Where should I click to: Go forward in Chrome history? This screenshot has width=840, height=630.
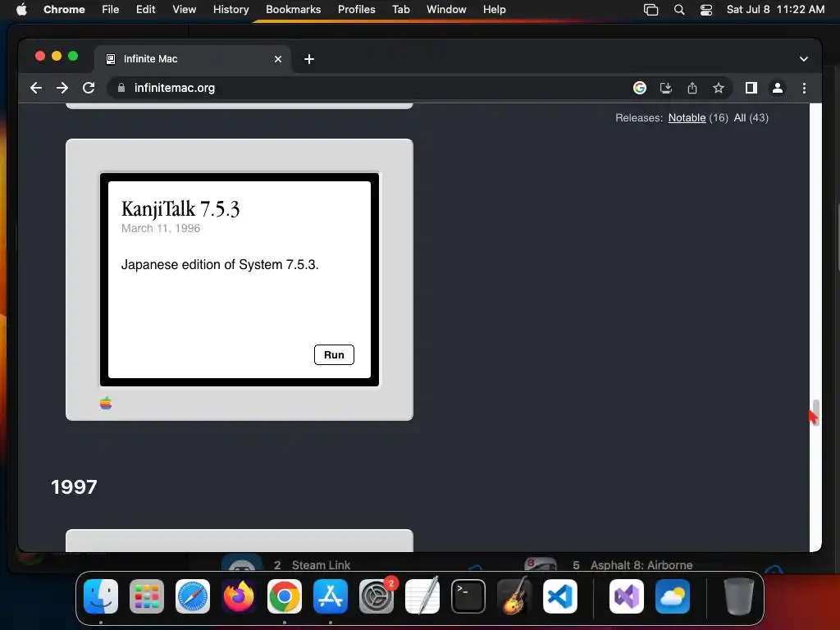62,88
